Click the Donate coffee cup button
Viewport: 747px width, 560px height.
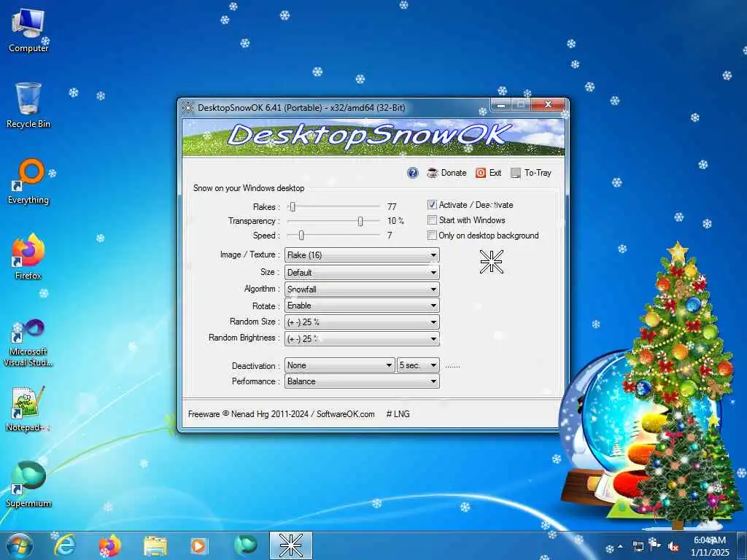pyautogui.click(x=446, y=173)
